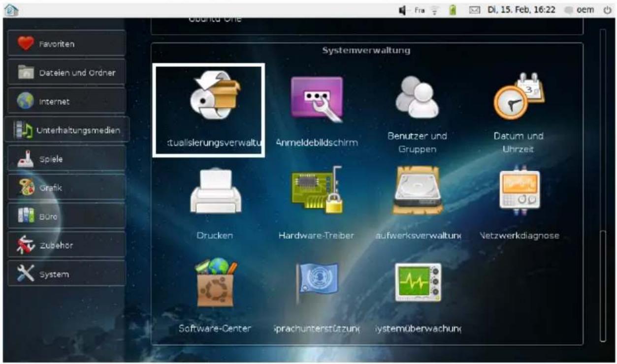617x364 pixels.
Task: Open the wireless network indicator
Action: tap(435, 9)
